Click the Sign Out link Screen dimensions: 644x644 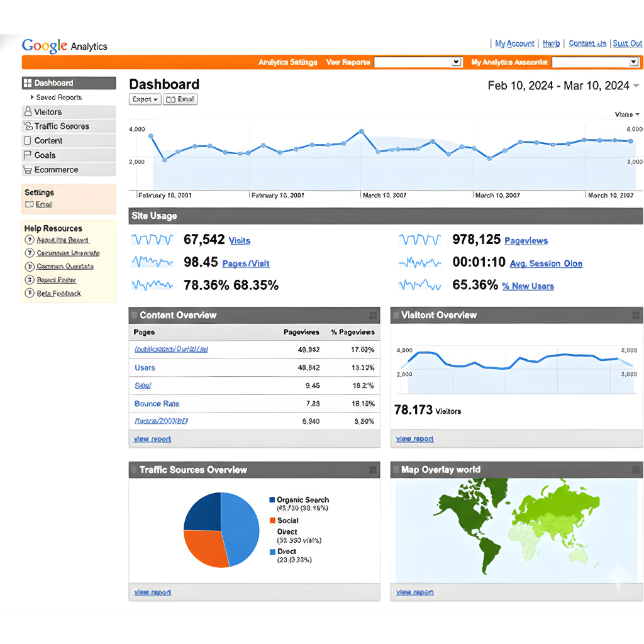[x=627, y=43]
